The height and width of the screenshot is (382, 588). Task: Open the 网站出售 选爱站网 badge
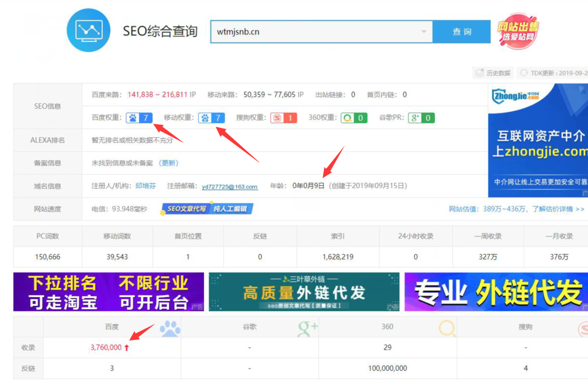coord(518,32)
